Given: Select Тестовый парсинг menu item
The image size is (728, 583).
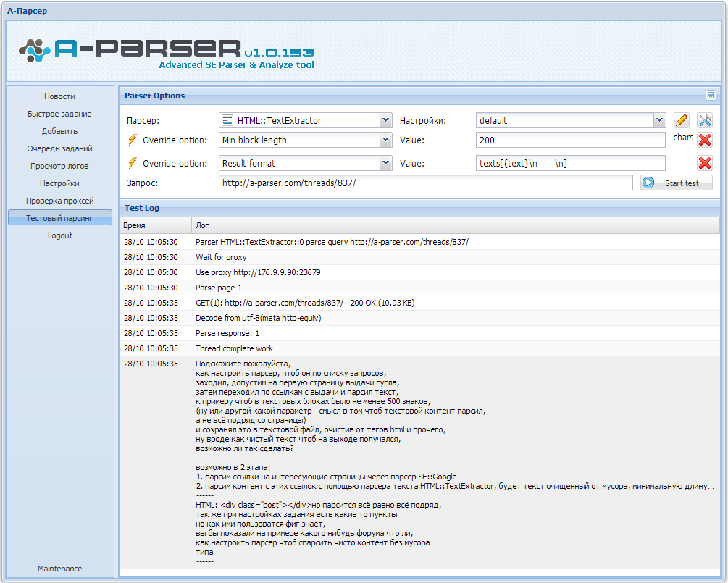Looking at the screenshot, I should point(60,218).
